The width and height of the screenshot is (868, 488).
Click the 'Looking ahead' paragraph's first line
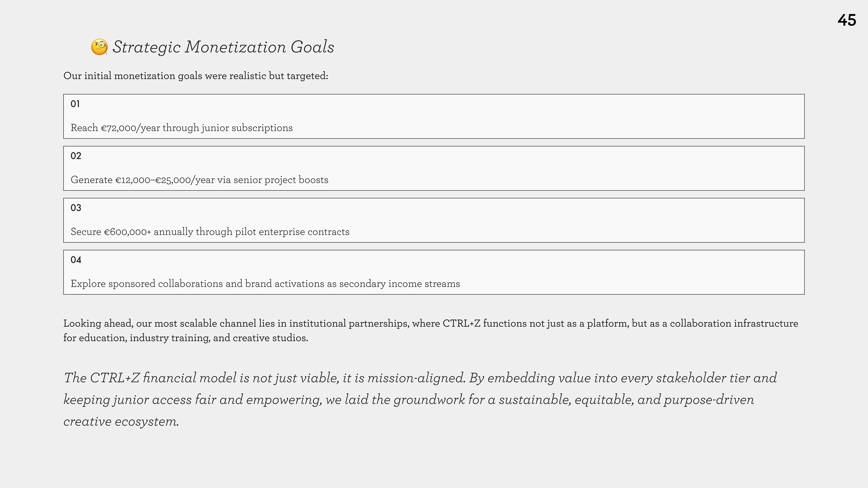(x=431, y=323)
